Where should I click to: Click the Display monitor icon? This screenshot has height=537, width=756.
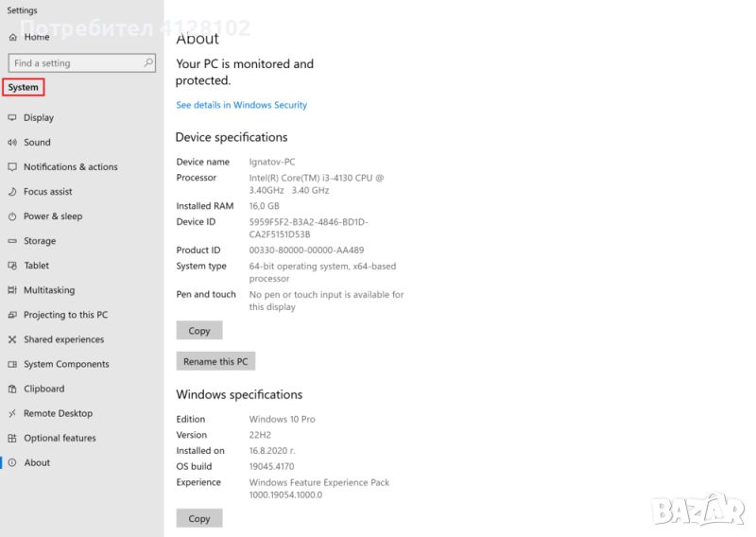[12, 118]
